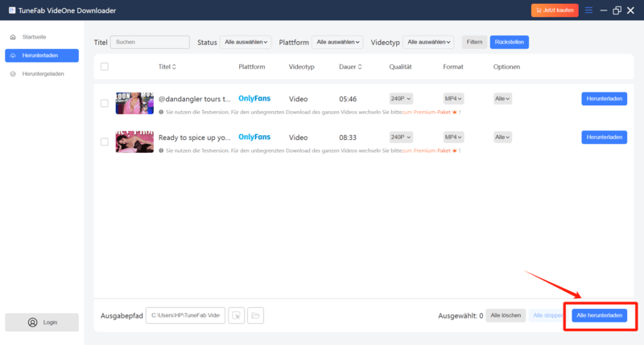
Task: Restore down the TuneFab window
Action: pyautogui.click(x=617, y=10)
